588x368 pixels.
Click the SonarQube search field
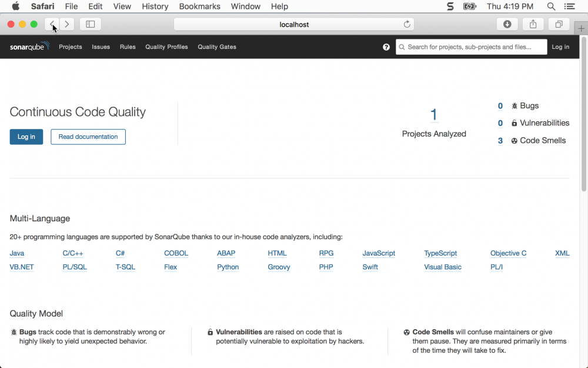pos(470,47)
